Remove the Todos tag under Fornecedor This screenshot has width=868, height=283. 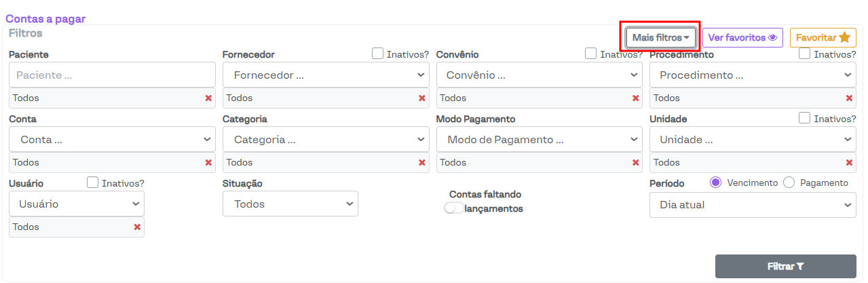(x=422, y=98)
